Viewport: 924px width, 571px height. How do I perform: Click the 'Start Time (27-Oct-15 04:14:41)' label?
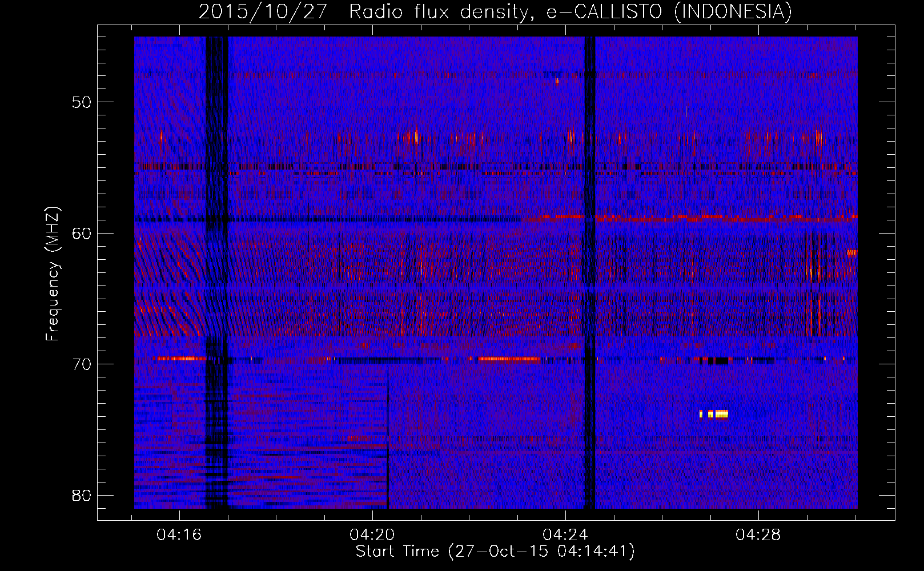[x=495, y=552]
